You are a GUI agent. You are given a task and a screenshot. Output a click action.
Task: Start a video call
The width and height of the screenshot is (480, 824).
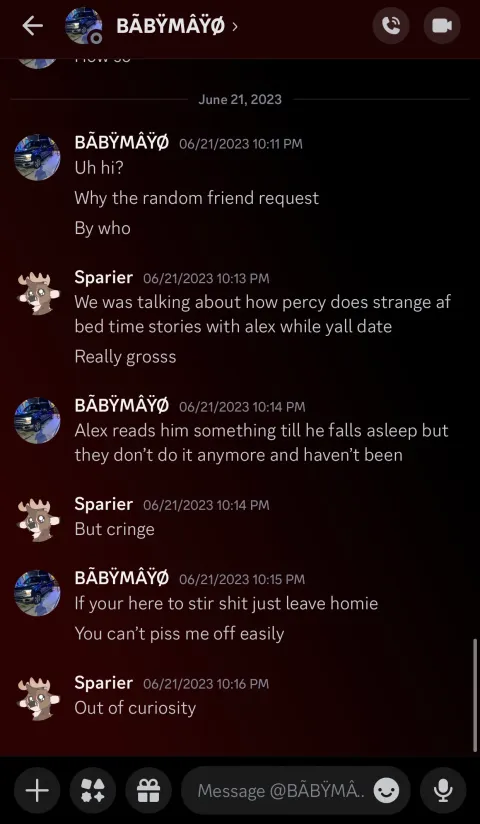click(442, 25)
